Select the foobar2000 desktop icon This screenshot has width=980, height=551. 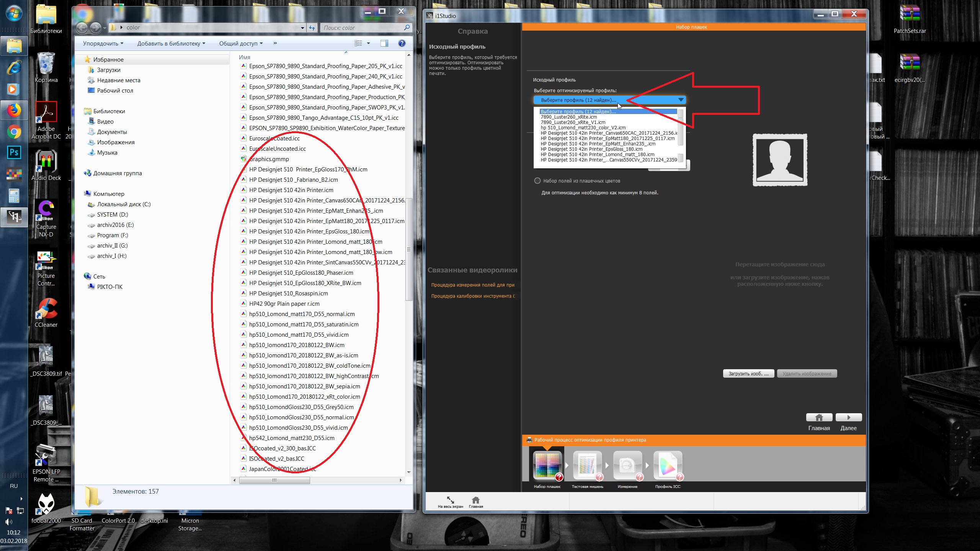46,508
